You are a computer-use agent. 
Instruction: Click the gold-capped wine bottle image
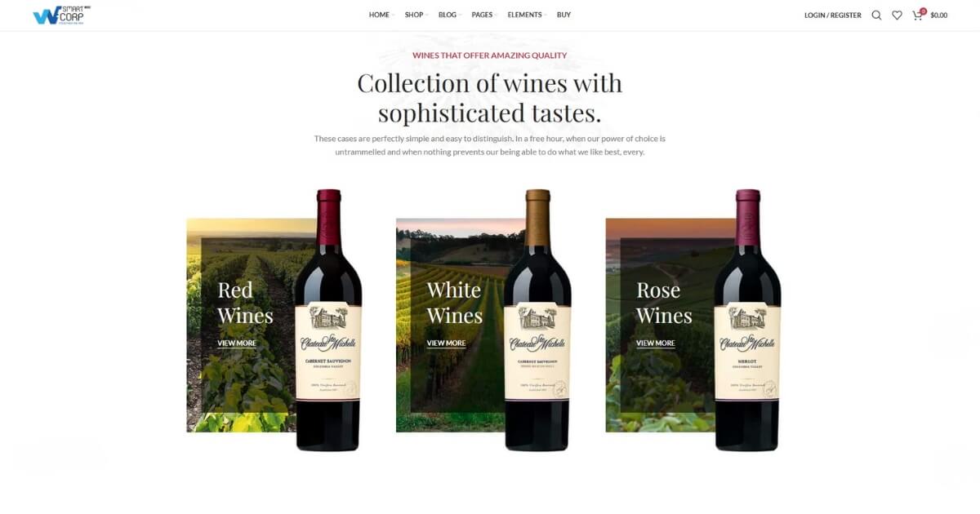(x=537, y=320)
